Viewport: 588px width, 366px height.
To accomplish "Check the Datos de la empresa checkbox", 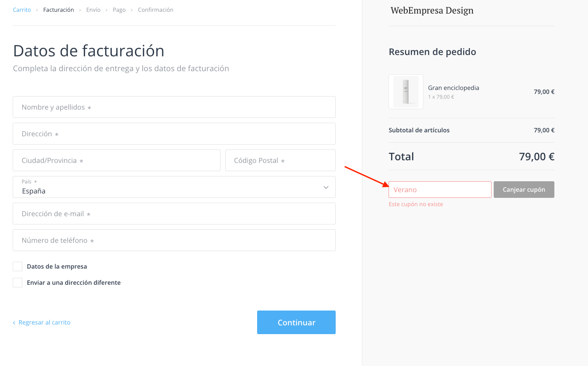I will (17, 266).
